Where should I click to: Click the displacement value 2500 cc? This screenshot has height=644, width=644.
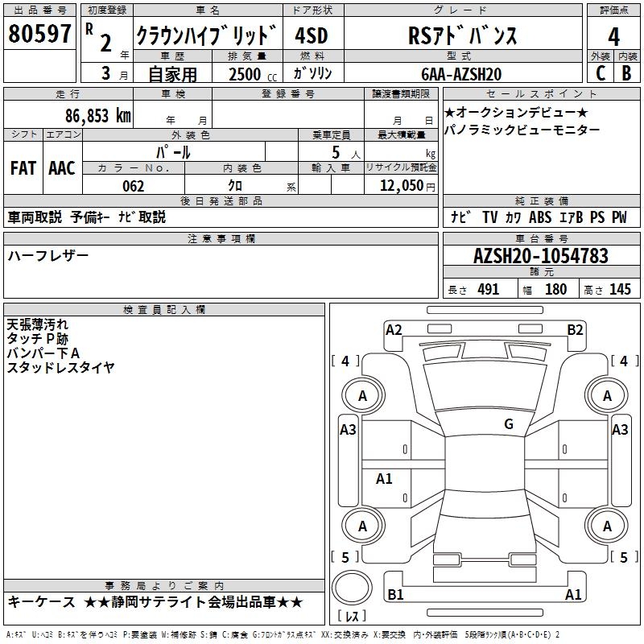[253, 74]
